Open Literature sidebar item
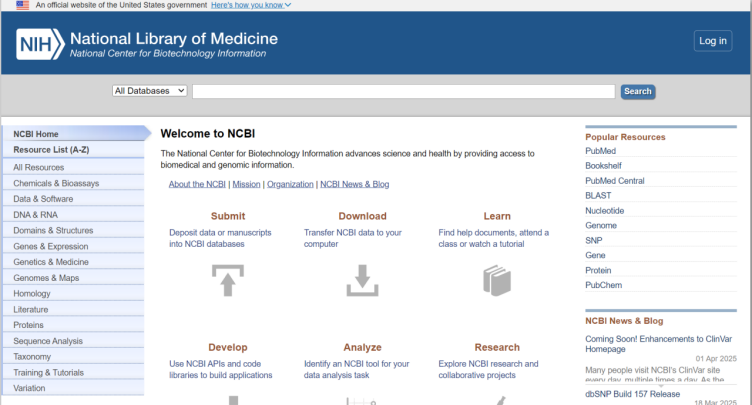The height and width of the screenshot is (405, 752). pos(73,309)
